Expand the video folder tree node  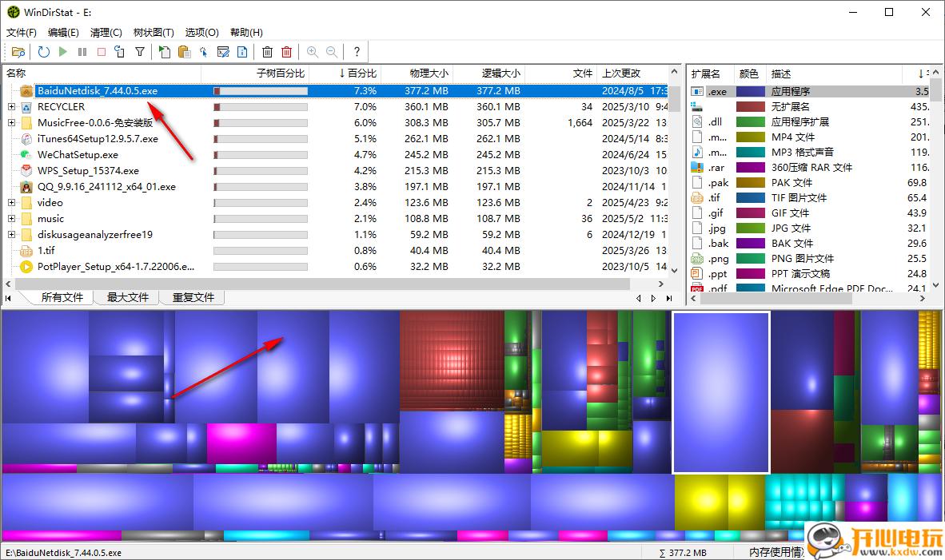pyautogui.click(x=11, y=203)
